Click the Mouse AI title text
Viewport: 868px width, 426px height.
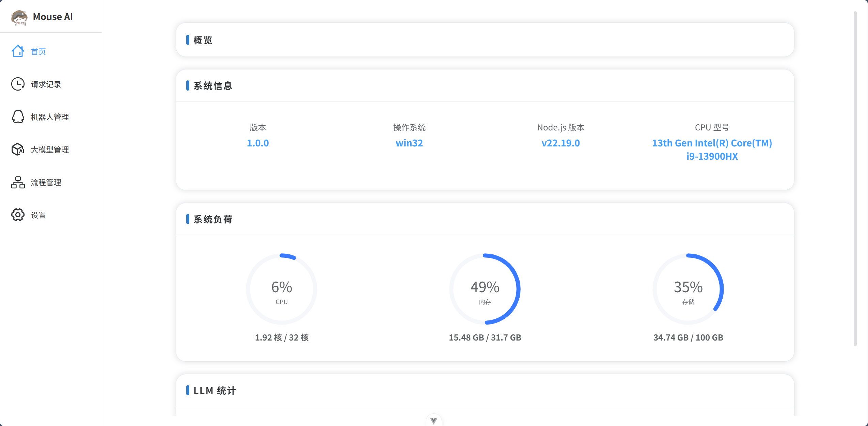click(53, 17)
